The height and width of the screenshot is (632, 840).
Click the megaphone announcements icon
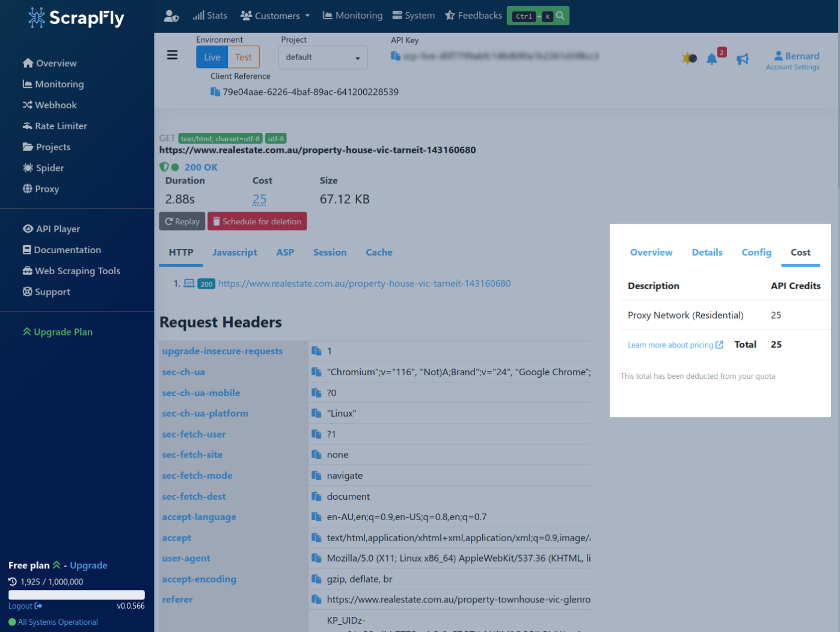[x=743, y=58]
